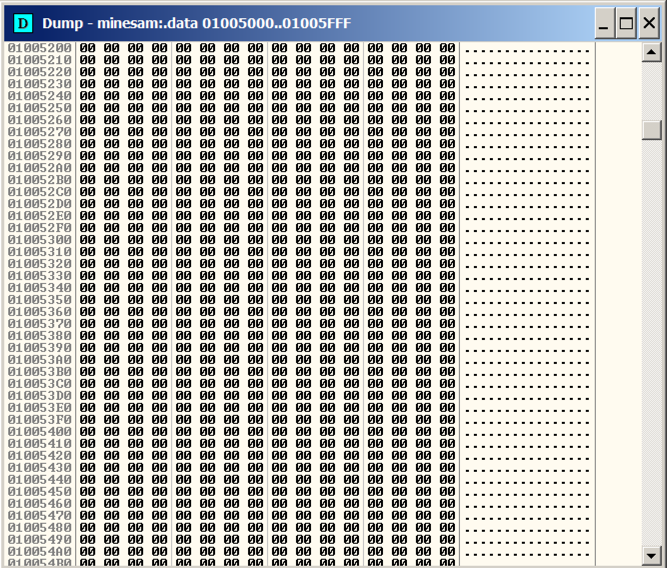Select address 01005400
This screenshot has height=568, width=667.
[40, 432]
